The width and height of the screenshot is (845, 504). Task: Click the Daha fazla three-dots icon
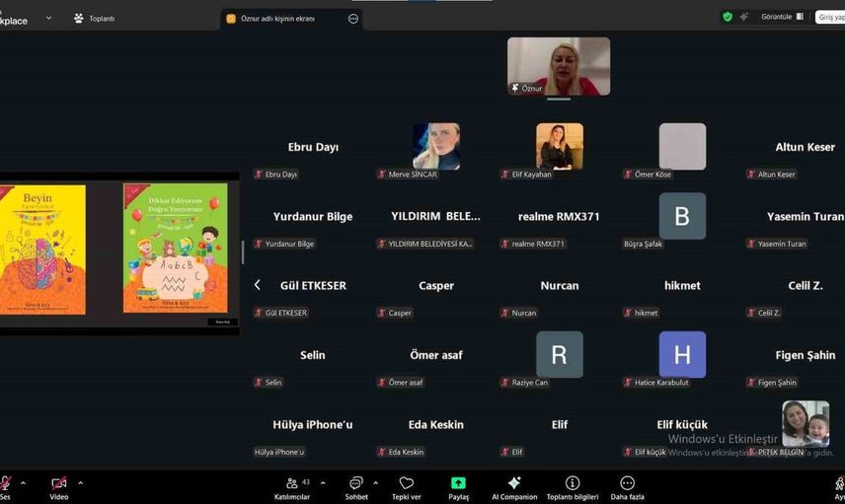[627, 483]
